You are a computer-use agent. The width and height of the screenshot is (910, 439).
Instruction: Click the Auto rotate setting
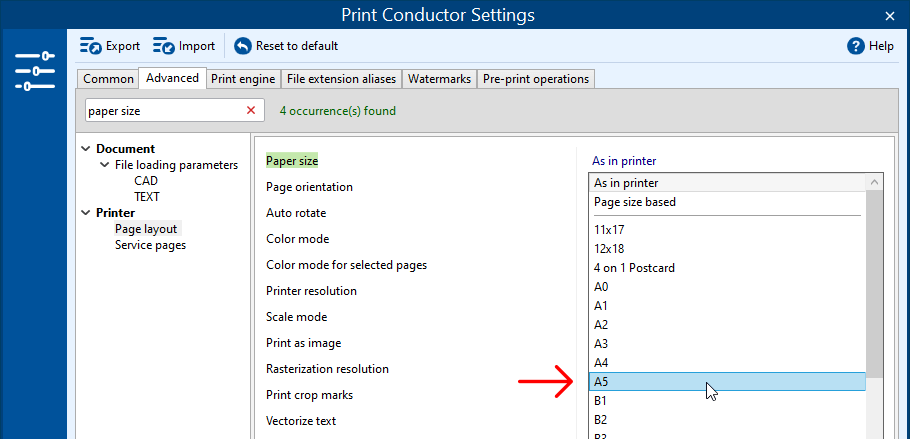296,213
